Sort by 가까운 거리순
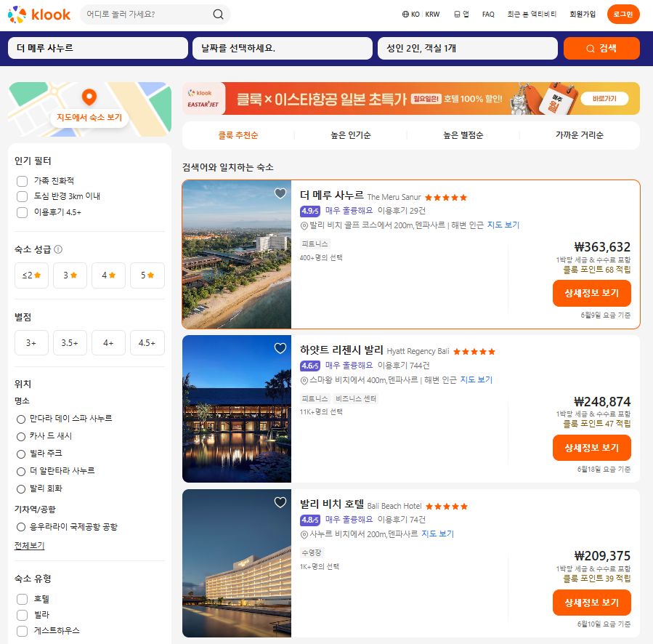653x644 pixels. [580, 135]
